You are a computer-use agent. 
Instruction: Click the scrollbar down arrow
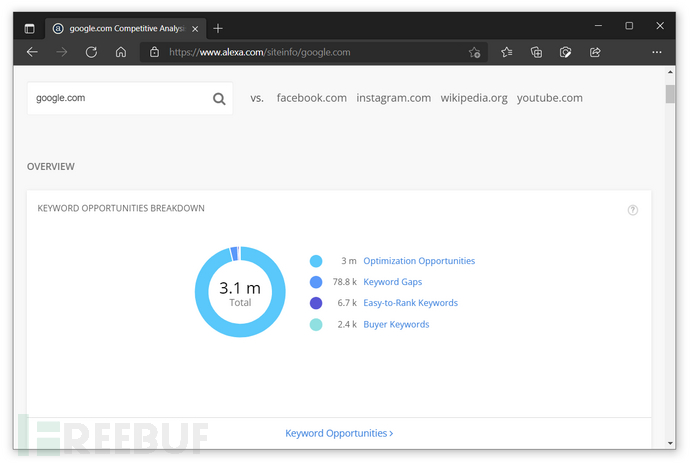coord(670,443)
